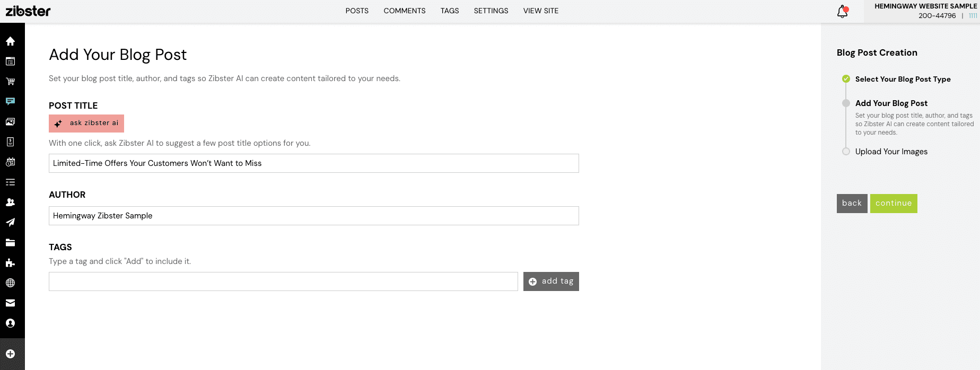Click the plus circle icon at the sidebar bottom
The height and width of the screenshot is (370, 980).
tap(10, 354)
